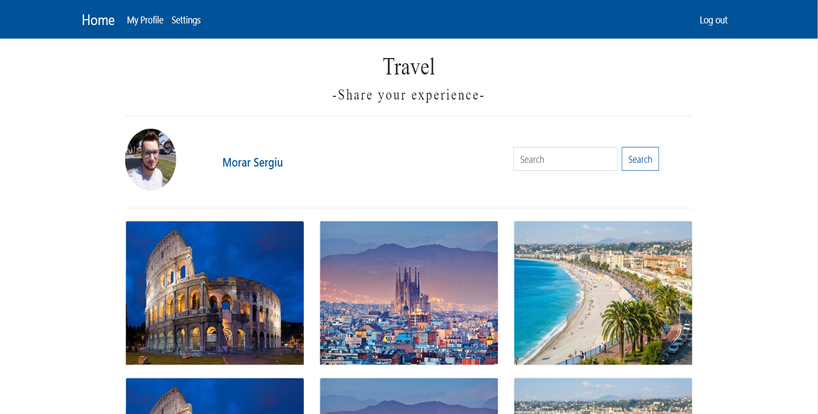Open the Settings menu item
Viewport: 818px width, 414px height.
pyautogui.click(x=186, y=20)
